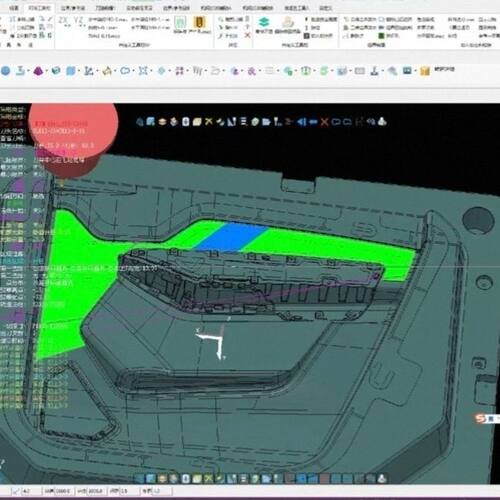Click the purple solid shape toolbar icon
Image resolution: width=500 pixels, height=500 pixels.
(x=38, y=71)
